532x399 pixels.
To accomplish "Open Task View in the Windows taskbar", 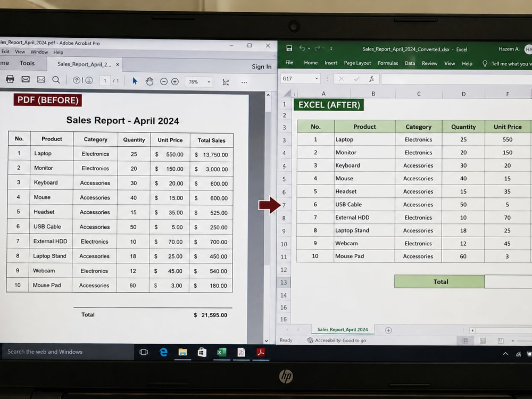I will pos(144,352).
